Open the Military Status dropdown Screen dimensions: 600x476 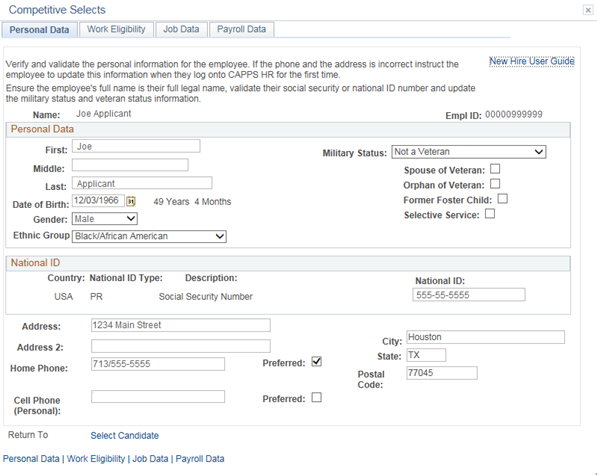[x=468, y=152]
